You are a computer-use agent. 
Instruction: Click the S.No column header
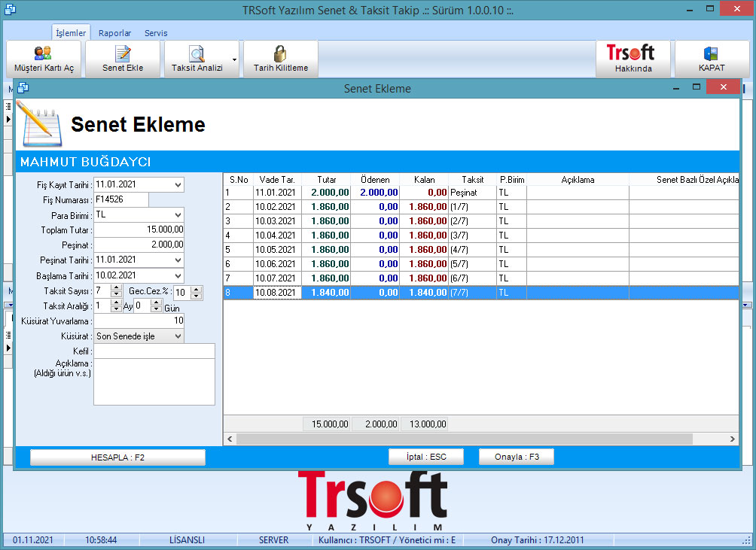tap(239, 180)
